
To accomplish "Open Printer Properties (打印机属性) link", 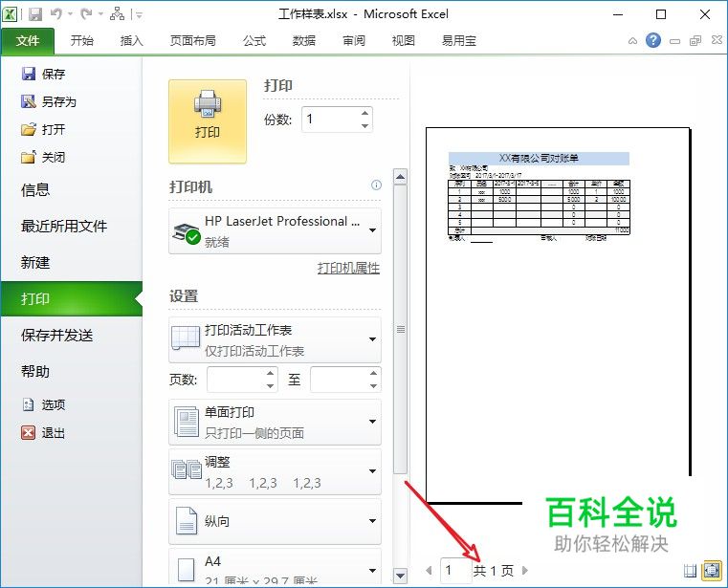I will click(x=348, y=268).
